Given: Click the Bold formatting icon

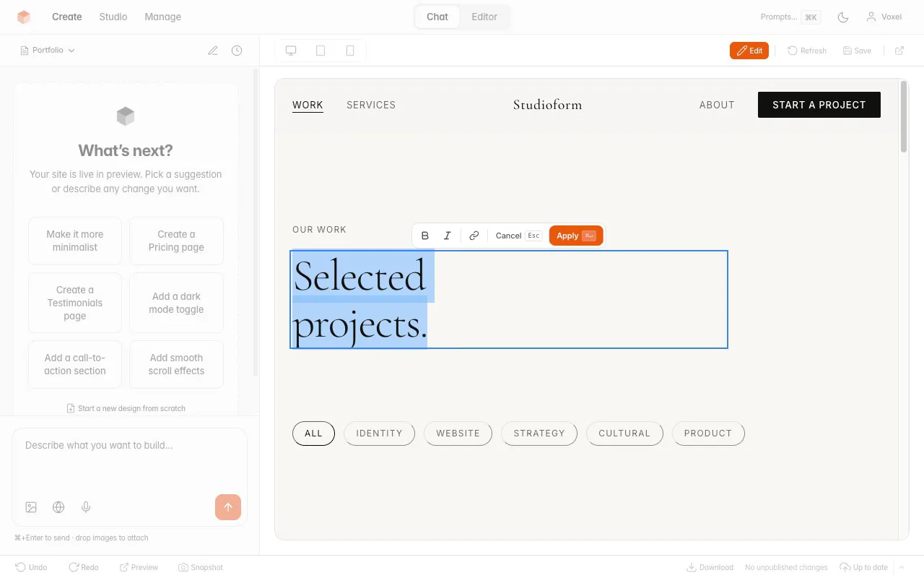Looking at the screenshot, I should click(x=425, y=236).
